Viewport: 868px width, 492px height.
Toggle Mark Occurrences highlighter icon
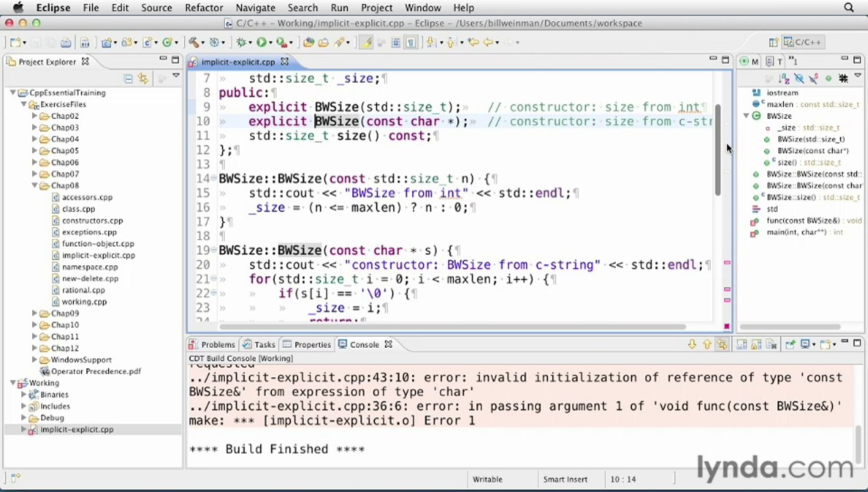[366, 42]
